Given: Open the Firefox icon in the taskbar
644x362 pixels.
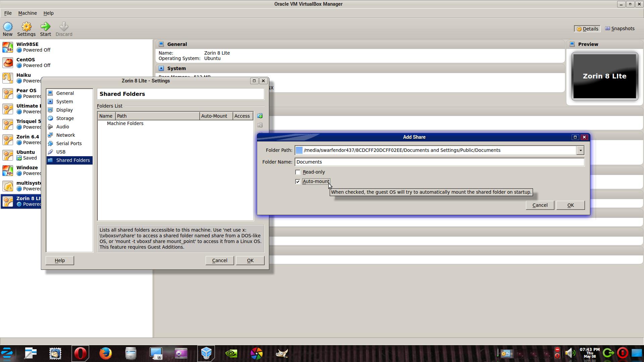Looking at the screenshot, I should [x=105, y=353].
